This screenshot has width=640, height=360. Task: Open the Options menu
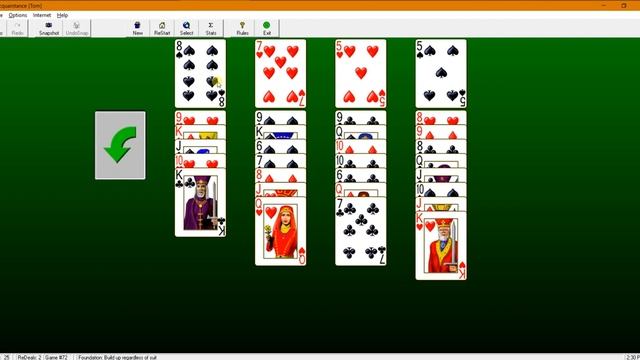(x=18, y=15)
